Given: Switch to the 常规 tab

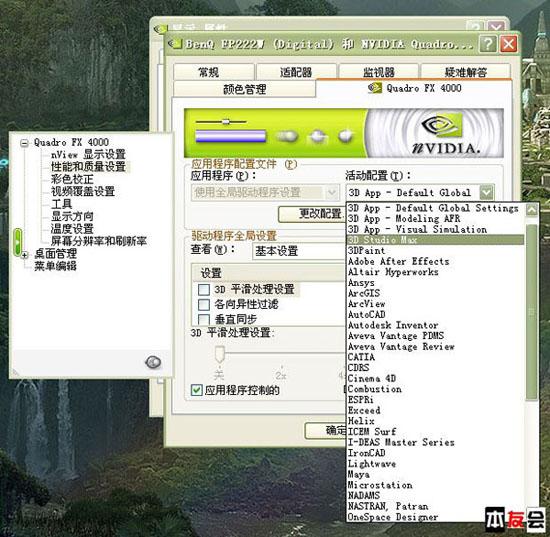Looking at the screenshot, I should [213, 72].
